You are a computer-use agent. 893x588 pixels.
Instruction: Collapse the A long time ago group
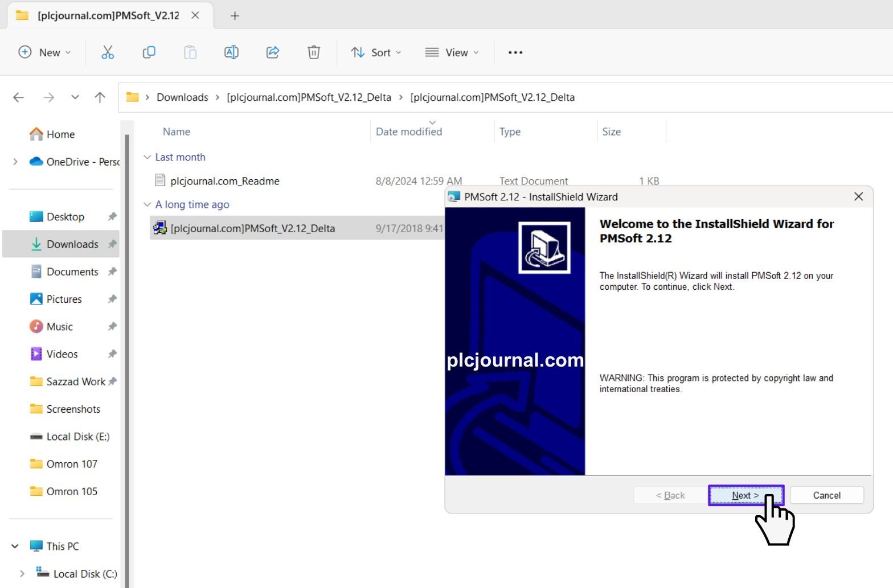click(x=148, y=204)
